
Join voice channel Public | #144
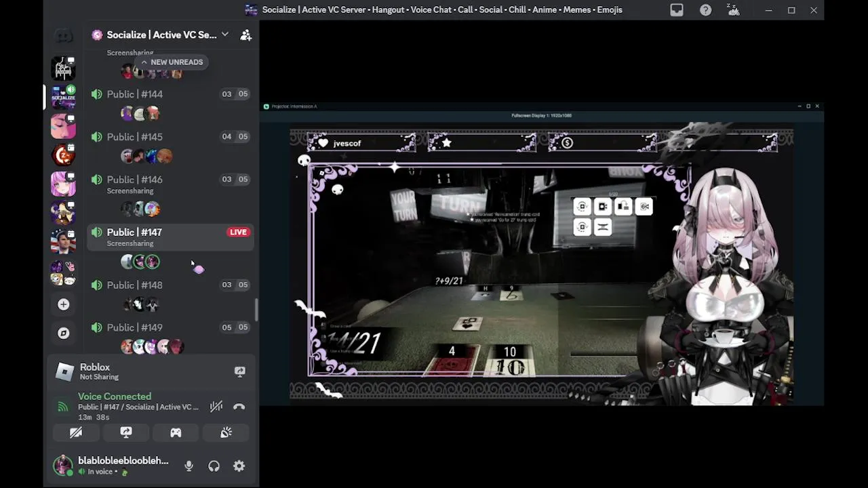pyautogui.click(x=170, y=94)
